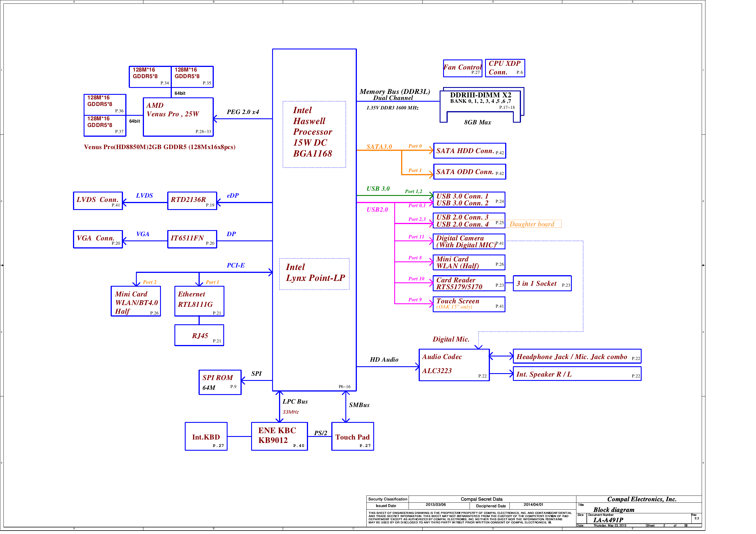The image size is (756, 534).
Task: Click the AMD Venus Pro GPU block
Action: click(178, 117)
